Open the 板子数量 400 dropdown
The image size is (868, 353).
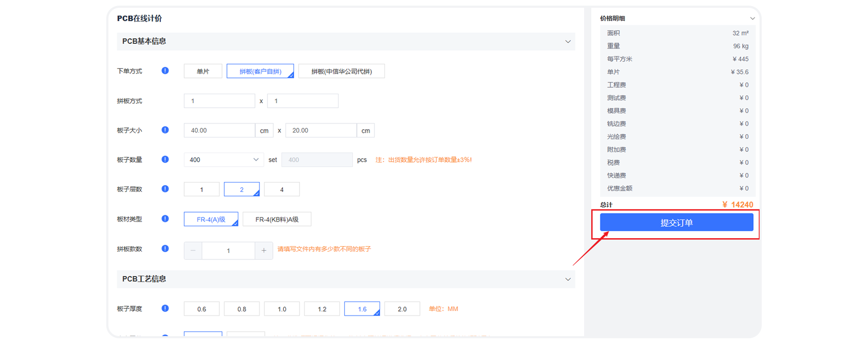(x=224, y=160)
